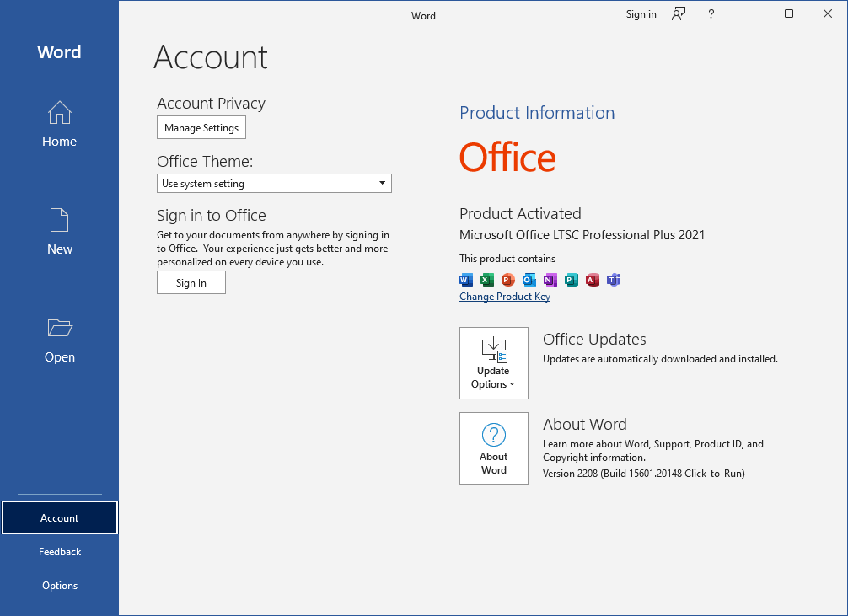Click the Outlook app icon
848x616 pixels.
pyautogui.click(x=529, y=280)
